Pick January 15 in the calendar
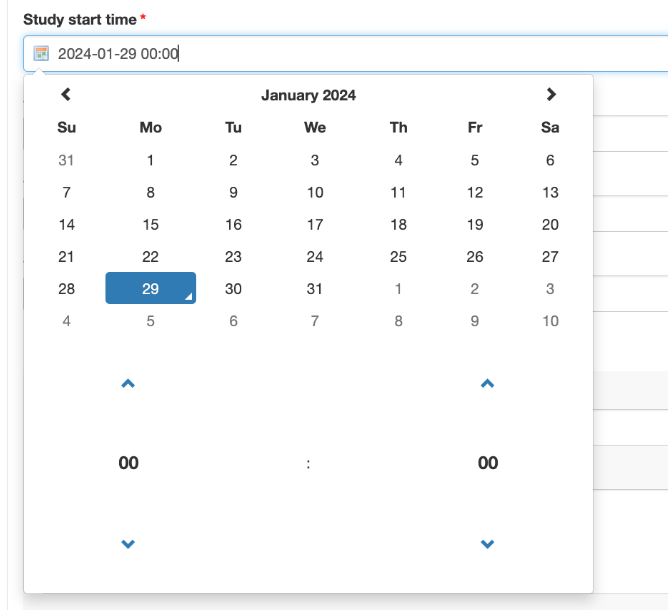 pos(150,225)
